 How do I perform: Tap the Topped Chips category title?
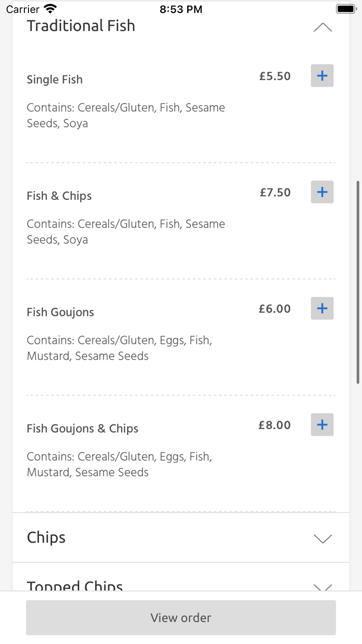pos(75,586)
